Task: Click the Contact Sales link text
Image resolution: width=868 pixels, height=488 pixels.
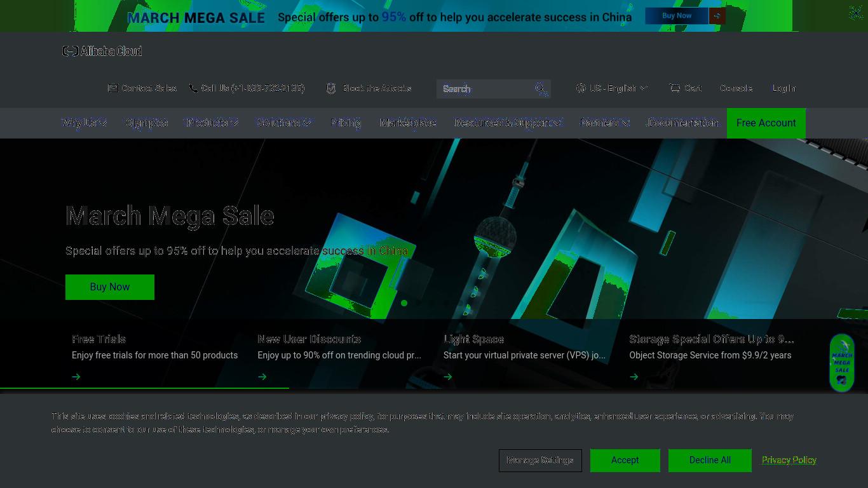Action: click(x=149, y=88)
